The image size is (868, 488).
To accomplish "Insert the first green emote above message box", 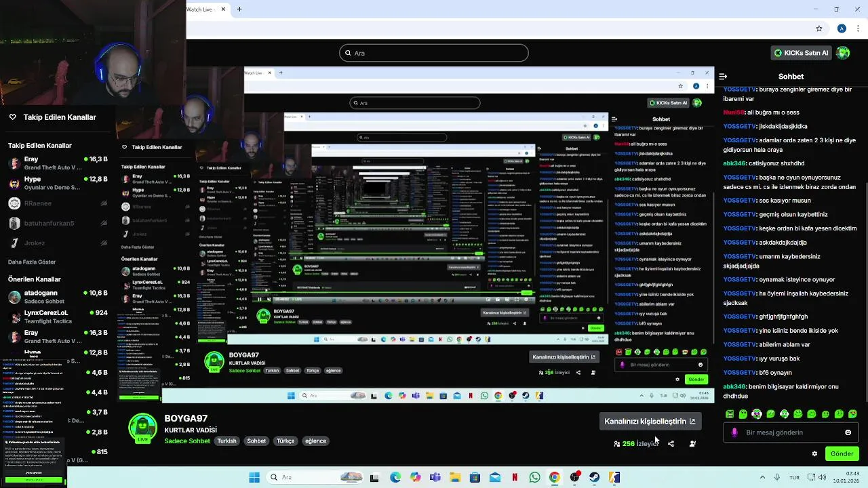I will [x=730, y=414].
